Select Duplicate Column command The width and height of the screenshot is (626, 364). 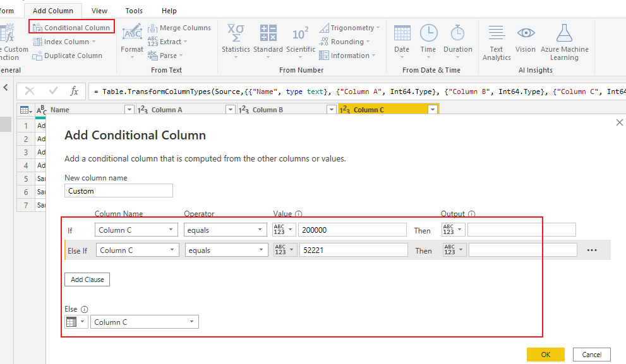67,56
